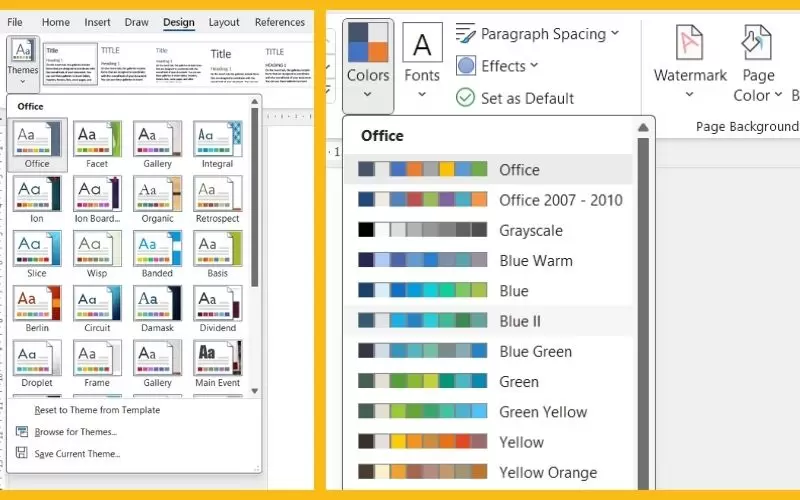Choose the Slice theme
Screen dimensions: 800x500
click(37, 254)
